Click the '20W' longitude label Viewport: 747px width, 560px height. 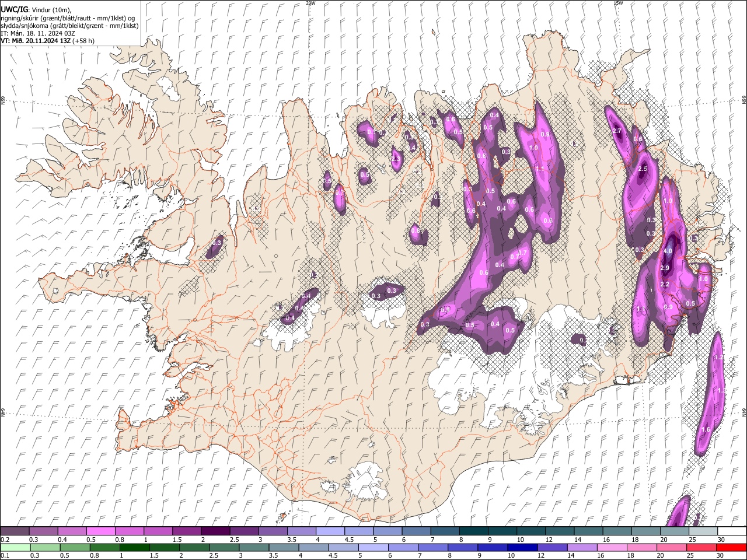point(310,3)
